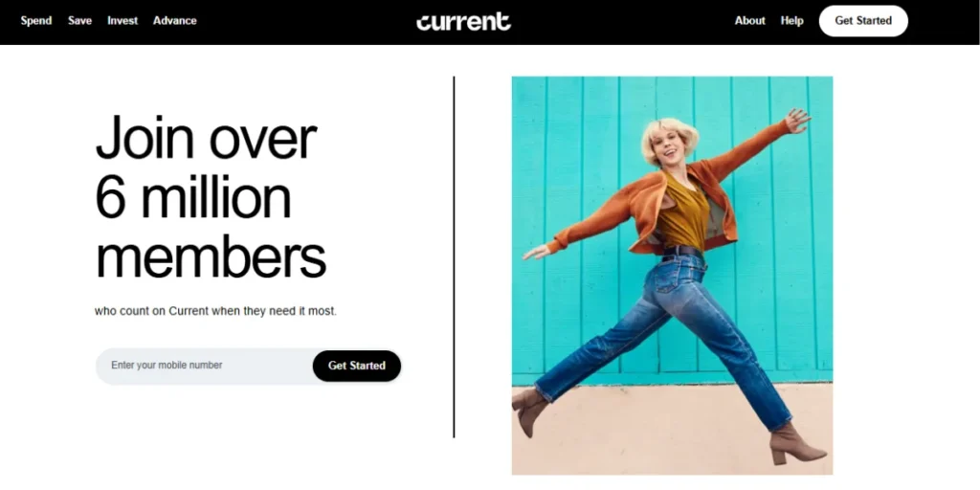This screenshot has width=980, height=490.
Task: Click the black Get Started form button
Action: click(357, 366)
